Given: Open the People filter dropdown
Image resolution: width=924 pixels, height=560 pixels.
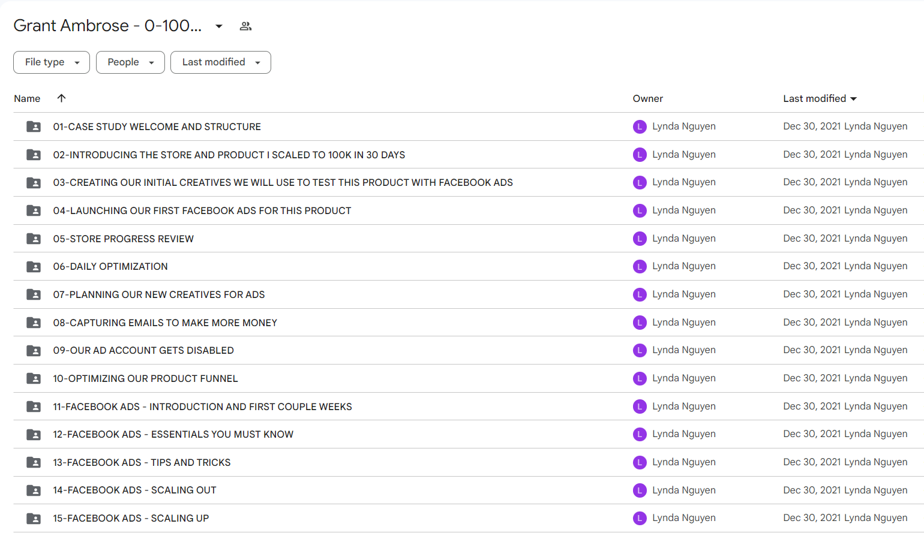Looking at the screenshot, I should tap(130, 62).
